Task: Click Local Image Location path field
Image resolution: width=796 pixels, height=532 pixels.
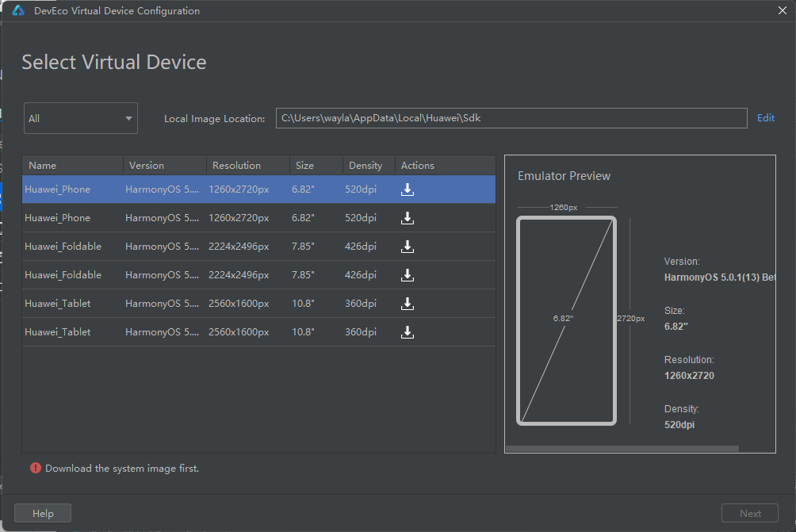Action: click(x=511, y=118)
